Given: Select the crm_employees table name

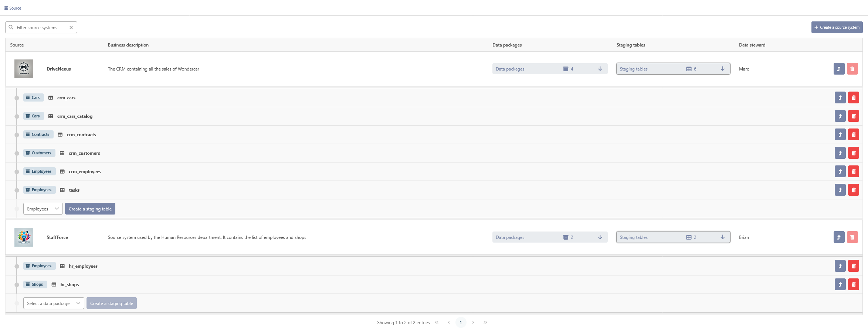Looking at the screenshot, I should (85, 172).
